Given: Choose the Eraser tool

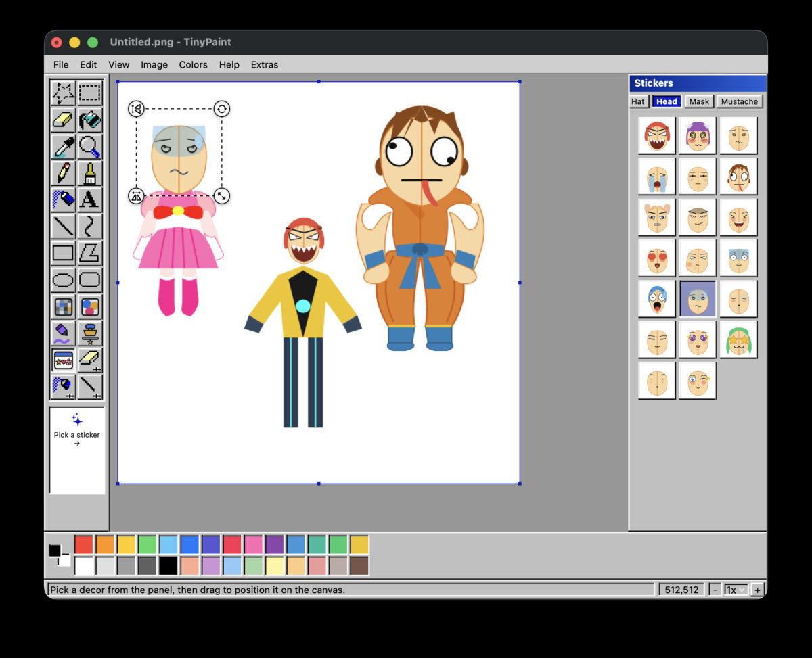Looking at the screenshot, I should pyautogui.click(x=63, y=120).
